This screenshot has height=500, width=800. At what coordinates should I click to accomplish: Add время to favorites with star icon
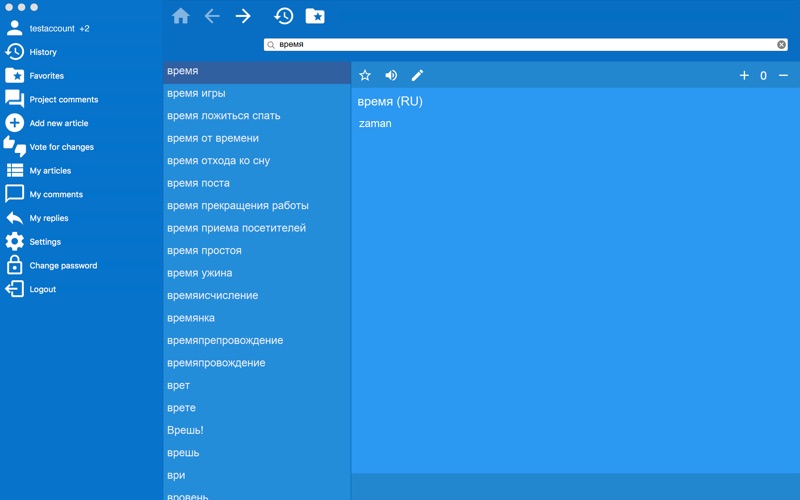[x=365, y=76]
